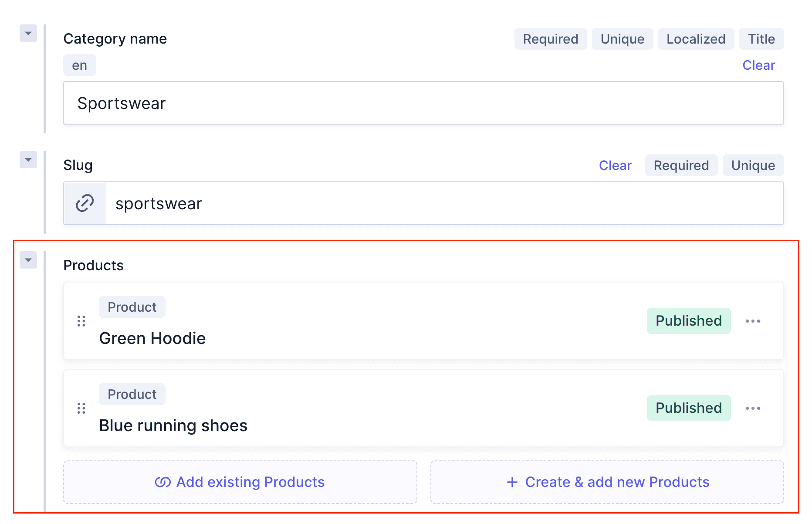812x524 pixels.
Task: Click the plus icon on Create & add new Products
Action: click(x=512, y=482)
